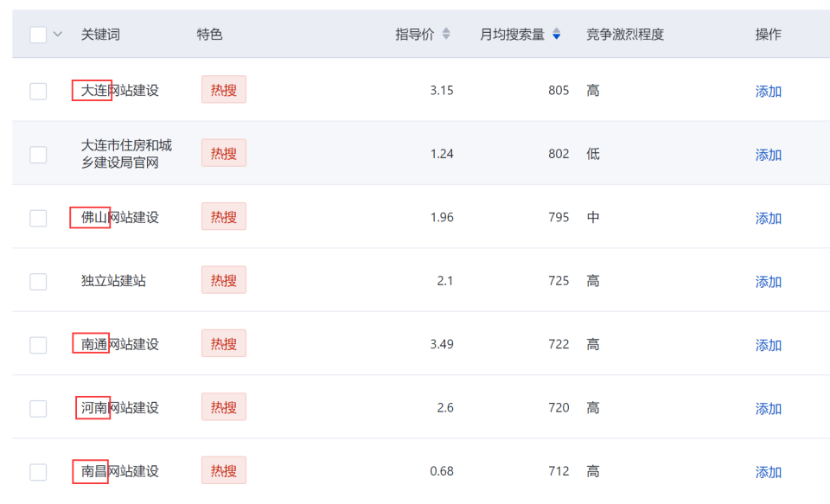The height and width of the screenshot is (504, 830).
Task: Click the 热搜 tag for 佛山网站建设
Action: tap(224, 217)
